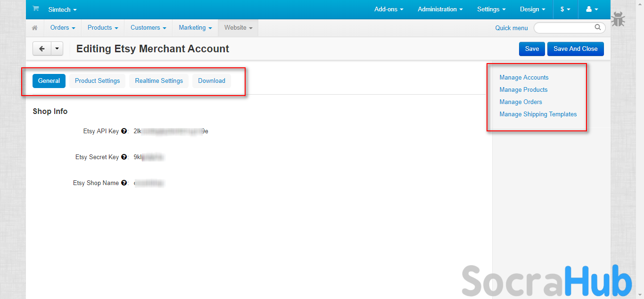Image resolution: width=644 pixels, height=299 pixels.
Task: Open the Settings dropdown menu
Action: tap(491, 9)
